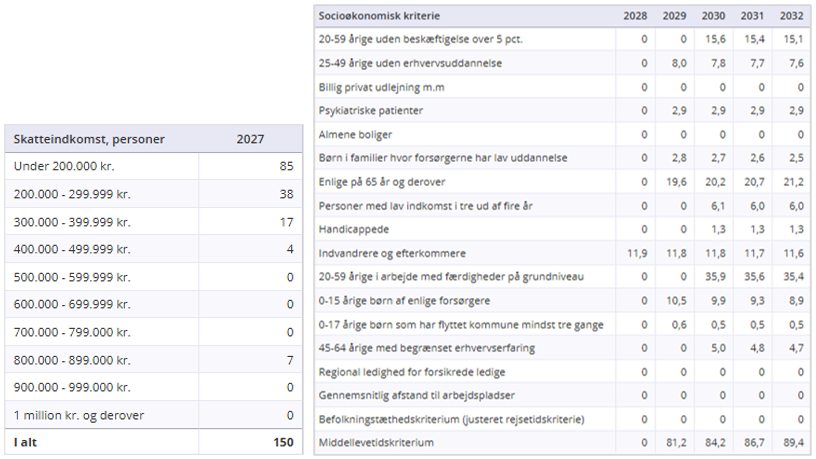Select the 2027 column header
Image resolution: width=816 pixels, height=459 pixels.
250,139
